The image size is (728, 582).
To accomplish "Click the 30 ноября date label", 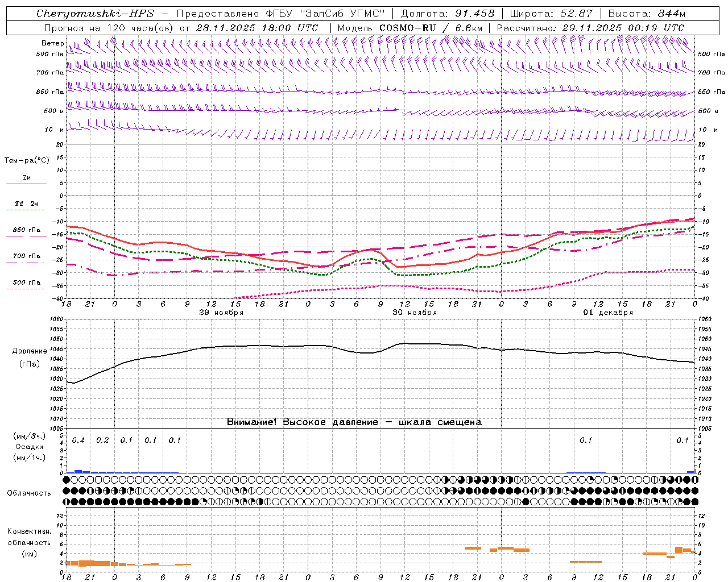I will [x=415, y=313].
